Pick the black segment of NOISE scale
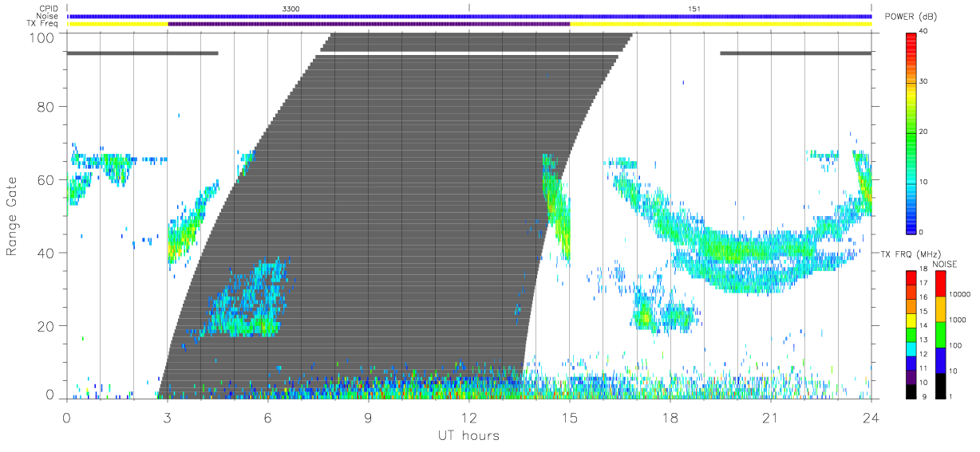The image size is (980, 452). pos(940,384)
